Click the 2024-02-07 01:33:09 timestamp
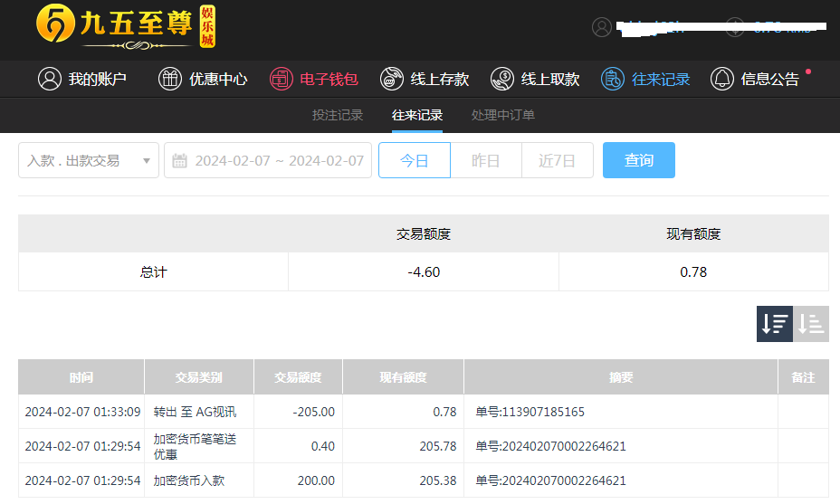 click(82, 412)
